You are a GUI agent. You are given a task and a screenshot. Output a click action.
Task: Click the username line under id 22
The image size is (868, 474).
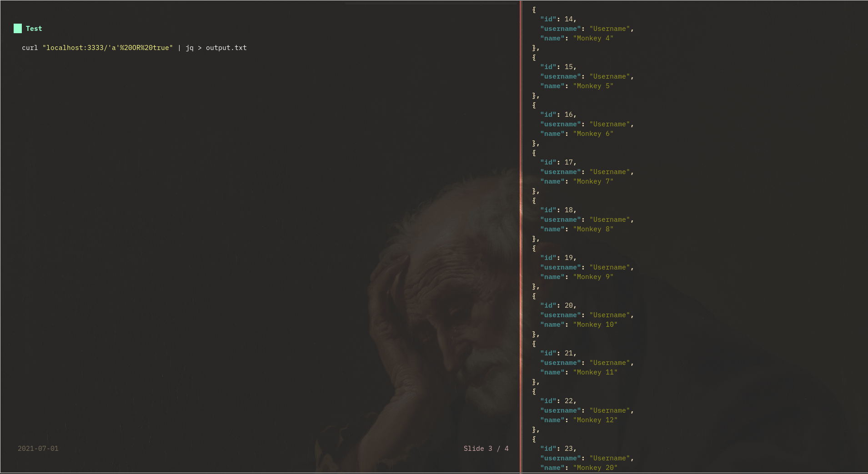(587, 410)
